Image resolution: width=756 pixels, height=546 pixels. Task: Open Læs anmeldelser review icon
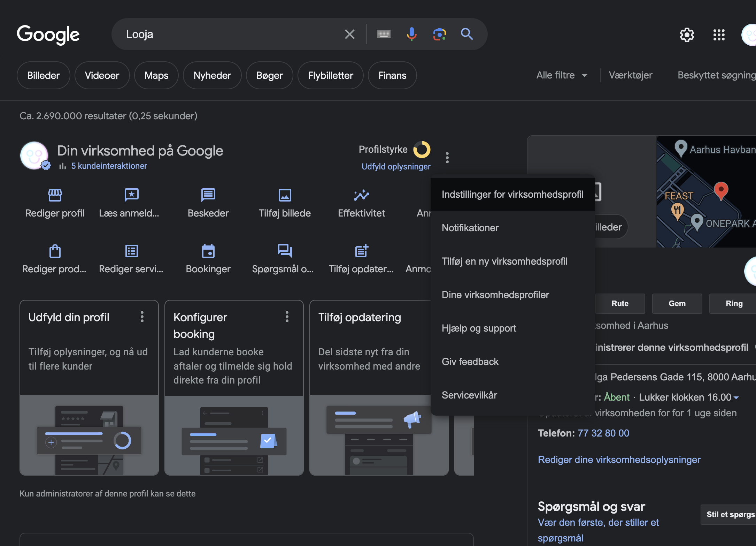point(132,195)
